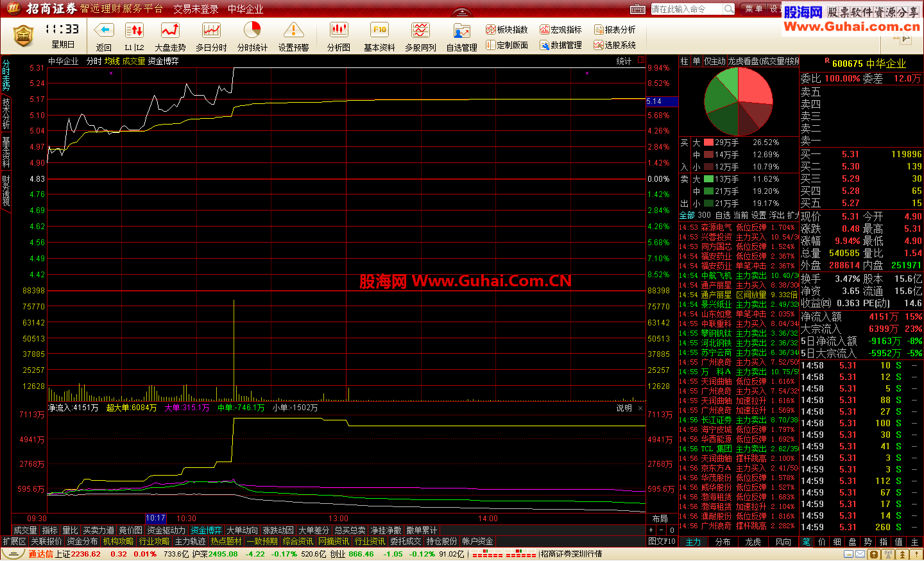Click the 报表分析 report analysis item
Image resolution: width=924 pixels, height=561 pixels.
point(615,30)
